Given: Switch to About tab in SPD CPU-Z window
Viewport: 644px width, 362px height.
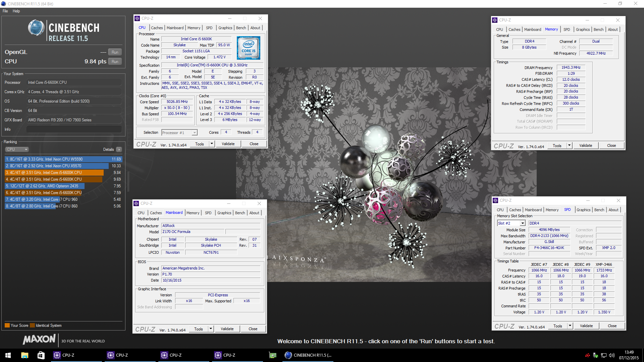Looking at the screenshot, I should [613, 210].
